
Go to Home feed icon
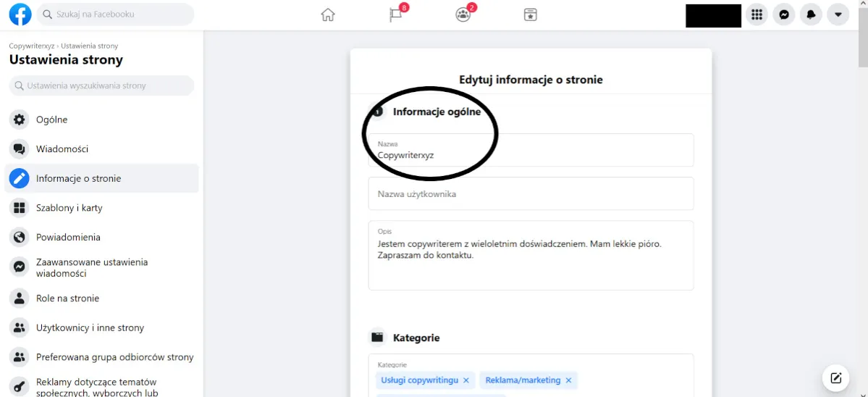click(x=328, y=14)
